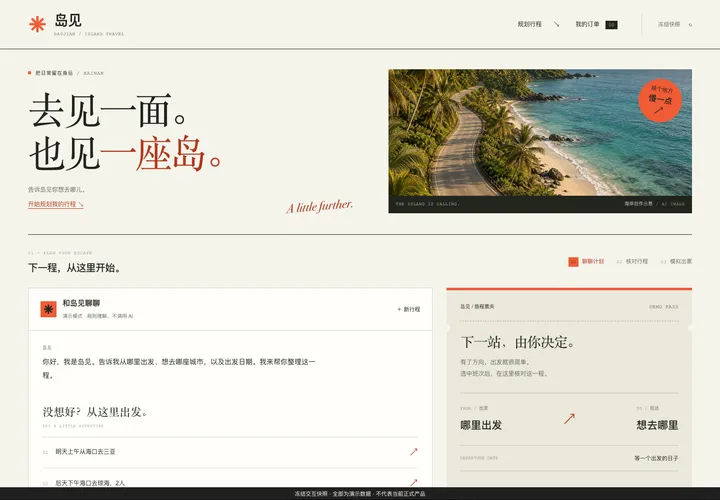Click the arrow on 明天上午从海口去三亚 row
This screenshot has height=500, width=720.
point(414,452)
